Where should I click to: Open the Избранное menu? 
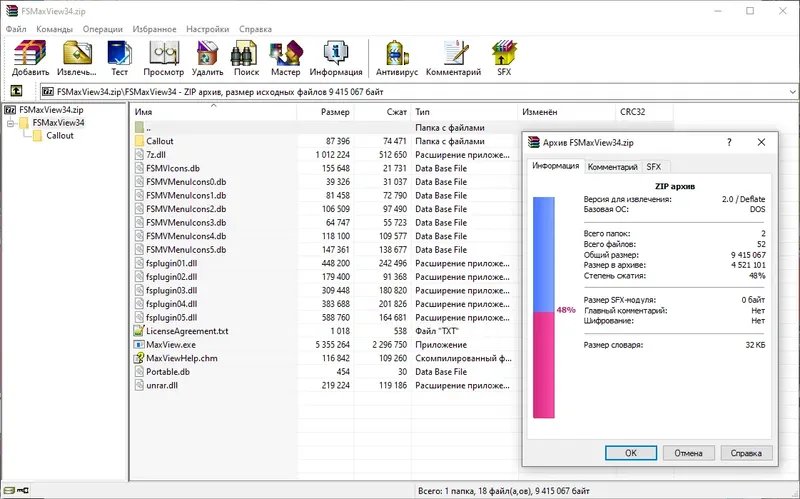point(154,29)
